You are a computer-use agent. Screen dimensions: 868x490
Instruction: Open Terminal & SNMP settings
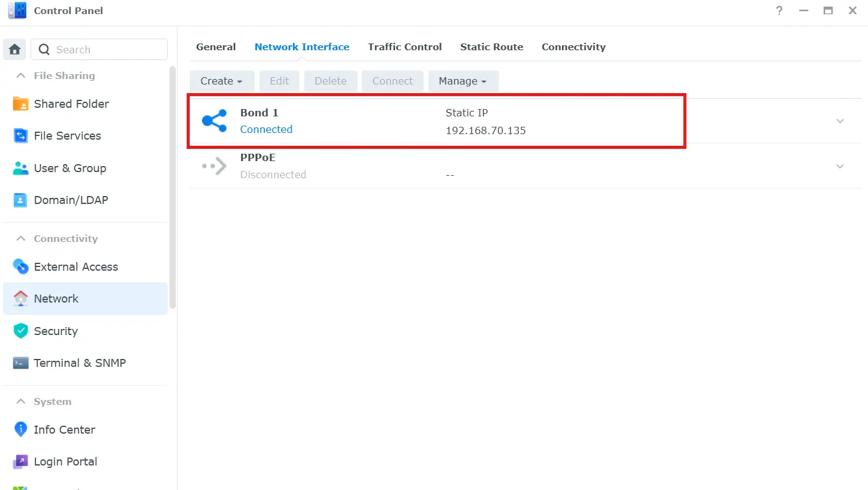(x=80, y=363)
